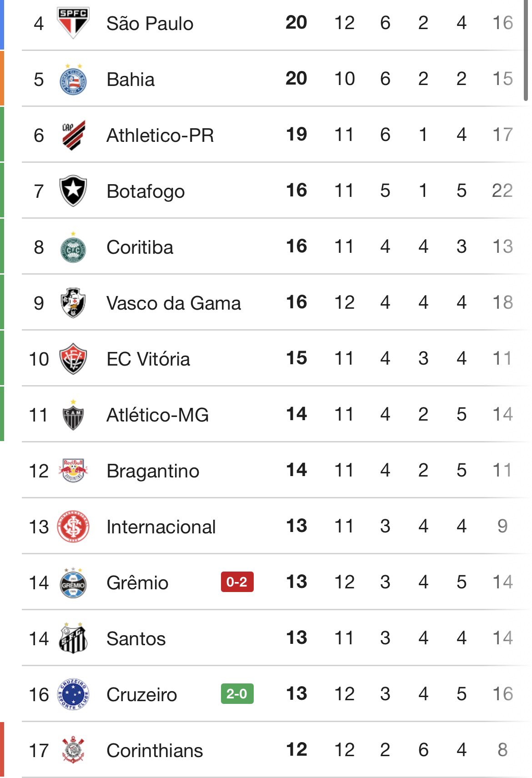Click the Grêmio team name
Image resolution: width=532 pixels, height=778 pixels.
tap(137, 583)
